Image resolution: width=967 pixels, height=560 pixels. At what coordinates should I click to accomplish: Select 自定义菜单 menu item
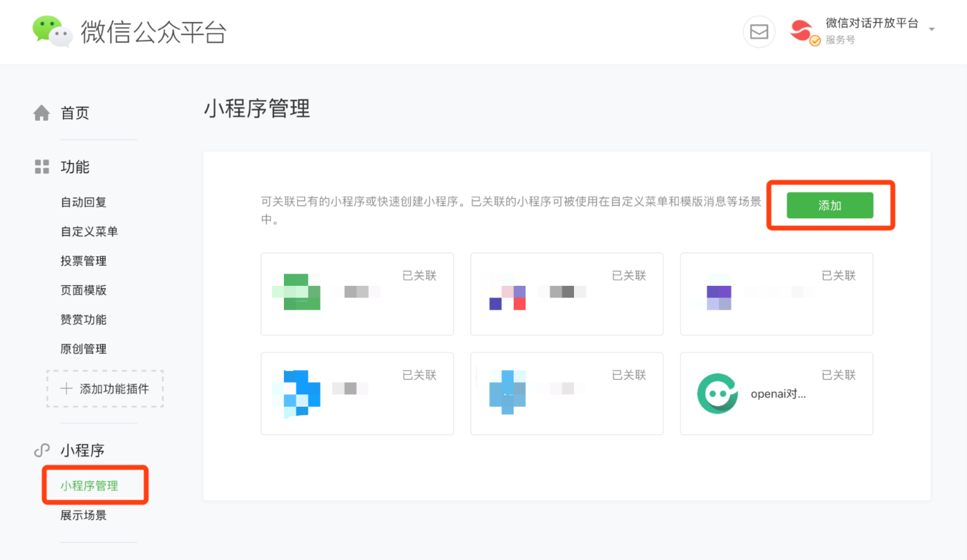pyautogui.click(x=89, y=231)
